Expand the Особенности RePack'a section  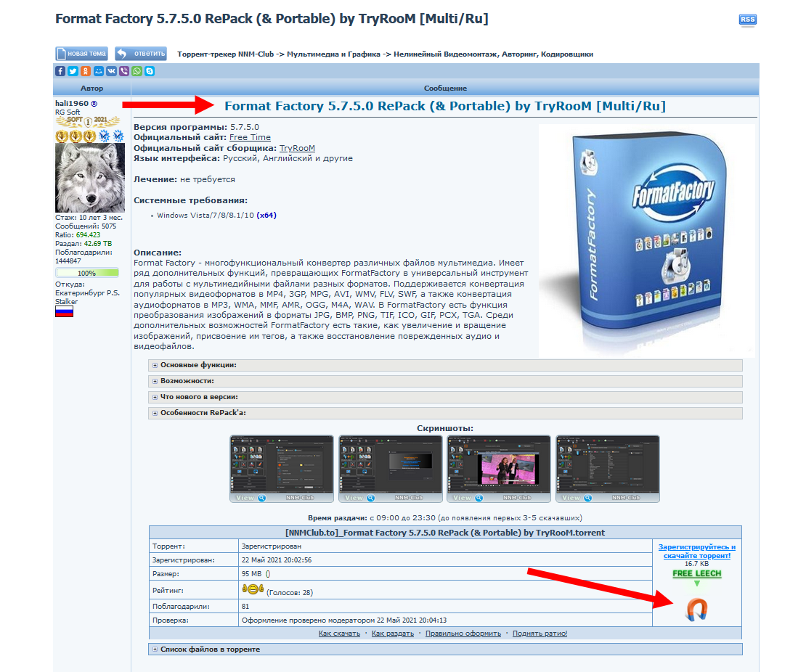click(x=445, y=413)
